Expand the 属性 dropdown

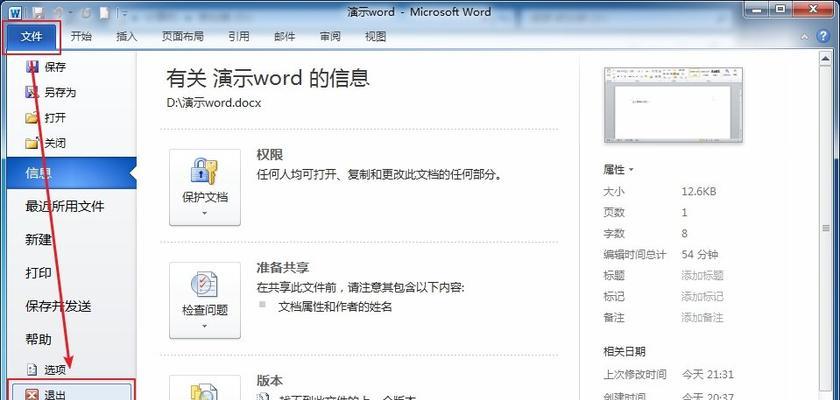pyautogui.click(x=619, y=170)
